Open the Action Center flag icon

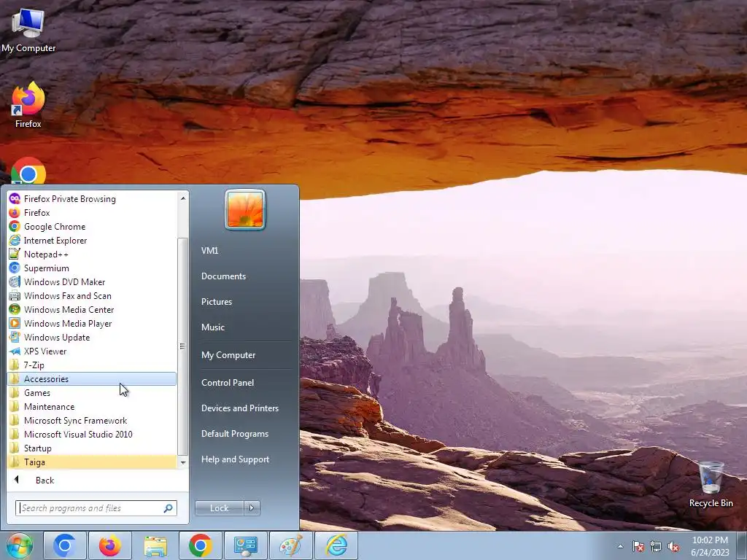pos(638,546)
